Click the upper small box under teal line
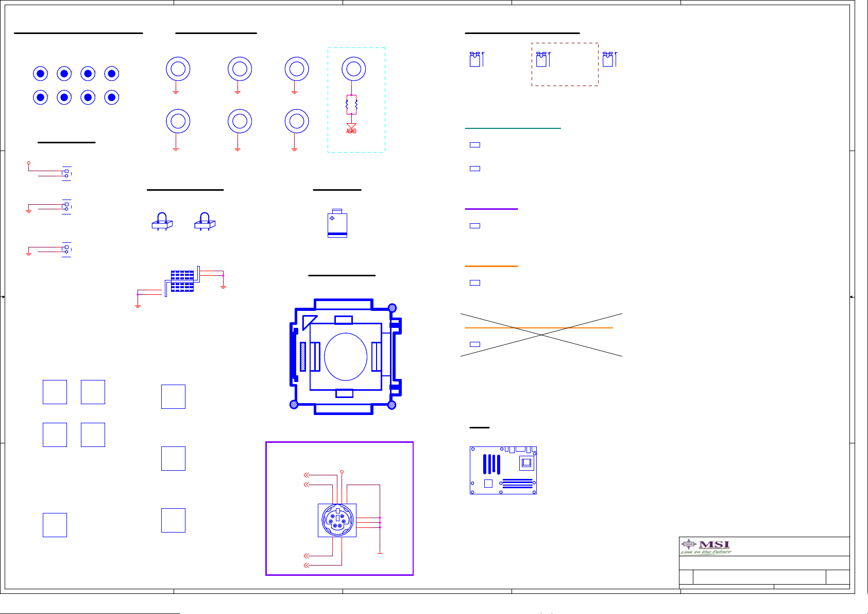The width and height of the screenshot is (868, 614). (x=475, y=145)
